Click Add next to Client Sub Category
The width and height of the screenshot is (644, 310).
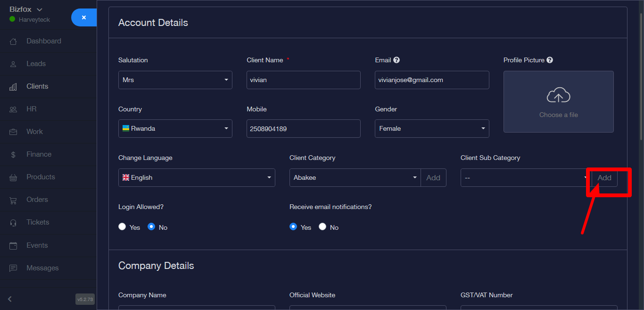(x=604, y=178)
